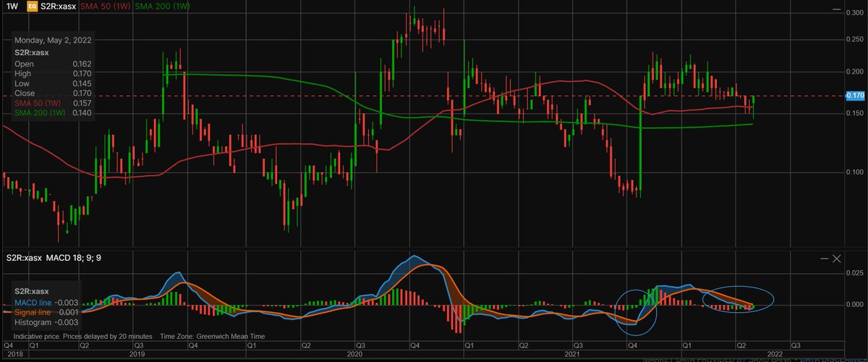Screen dimensions: 868x362
Task: Click the blue 0.170 current price tag
Action: (854, 95)
